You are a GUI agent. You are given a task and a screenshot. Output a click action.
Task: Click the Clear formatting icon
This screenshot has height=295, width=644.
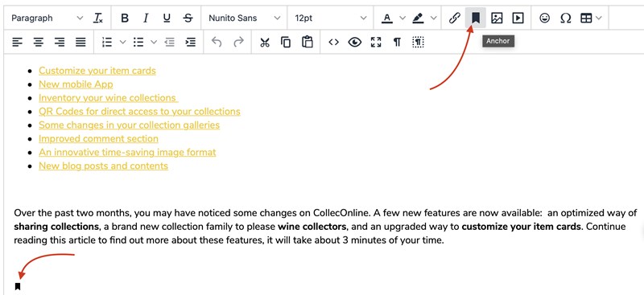(97, 18)
